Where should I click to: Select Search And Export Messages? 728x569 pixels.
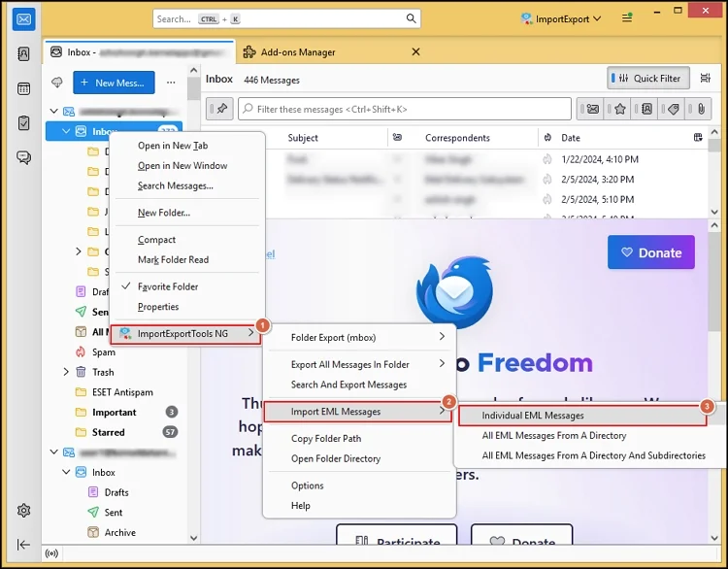point(359,385)
